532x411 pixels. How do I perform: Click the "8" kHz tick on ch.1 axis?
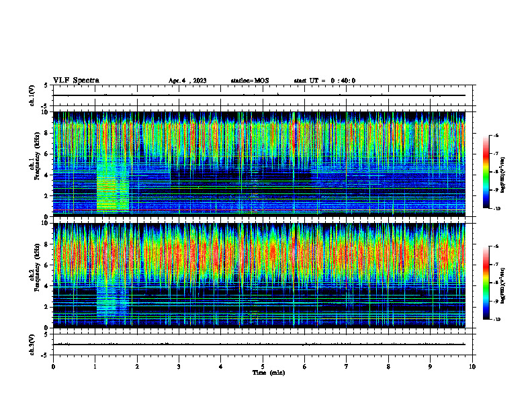pyautogui.click(x=47, y=133)
